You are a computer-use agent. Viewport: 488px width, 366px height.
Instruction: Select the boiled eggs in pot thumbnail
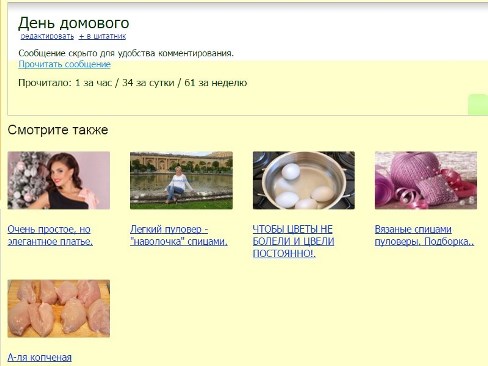304,180
